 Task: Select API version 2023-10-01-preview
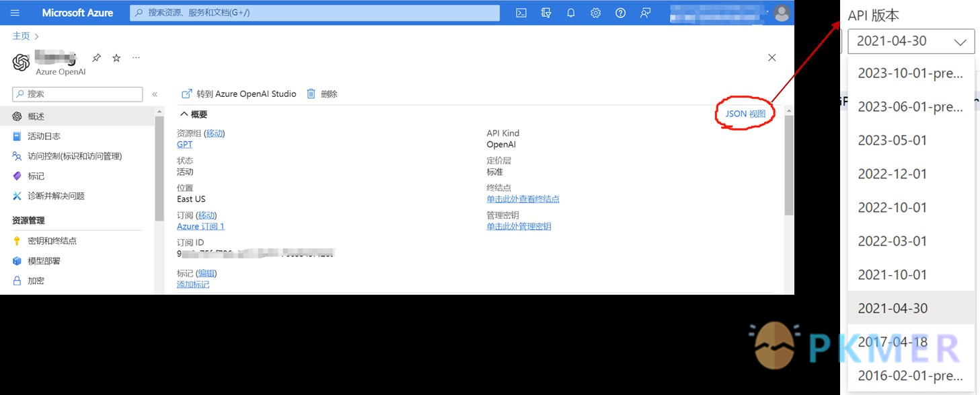911,73
